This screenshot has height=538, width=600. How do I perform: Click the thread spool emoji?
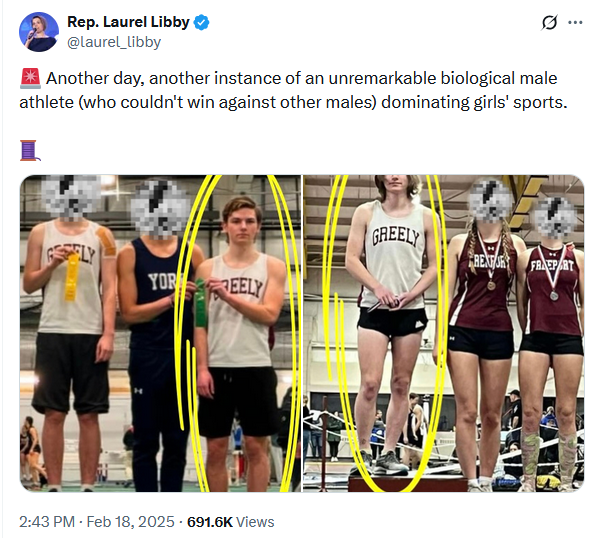29,149
